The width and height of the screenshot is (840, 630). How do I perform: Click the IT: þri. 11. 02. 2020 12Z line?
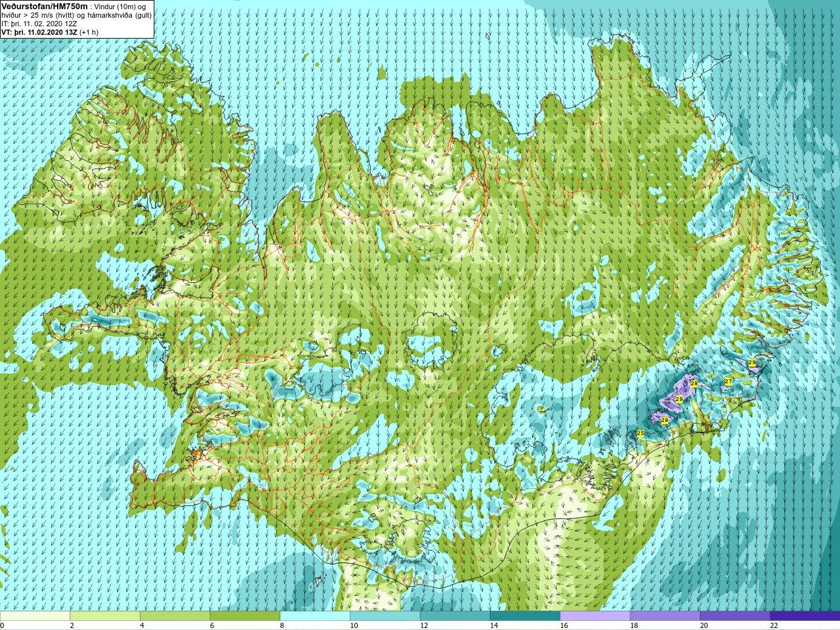pos(39,24)
